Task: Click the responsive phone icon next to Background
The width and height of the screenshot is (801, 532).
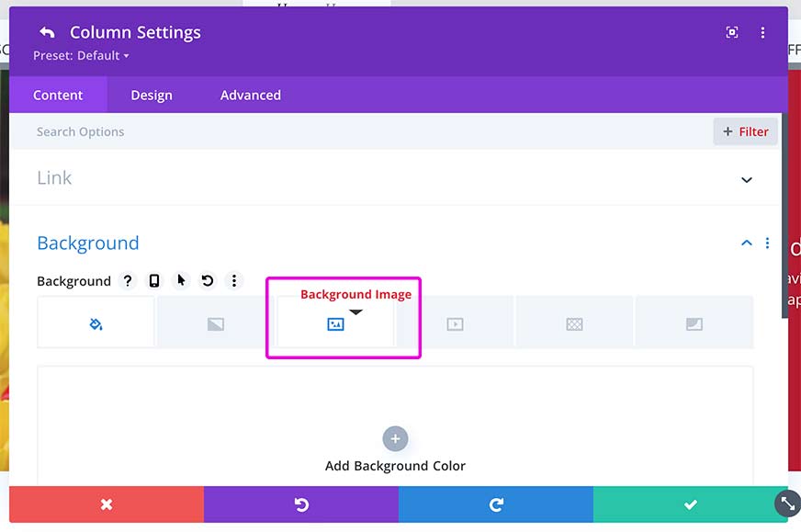Action: point(153,280)
